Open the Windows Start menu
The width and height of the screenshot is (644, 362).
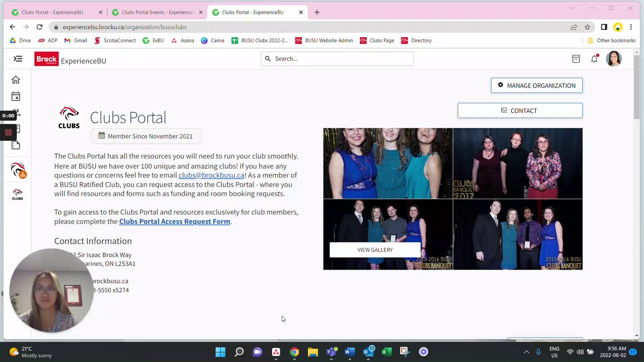click(220, 352)
